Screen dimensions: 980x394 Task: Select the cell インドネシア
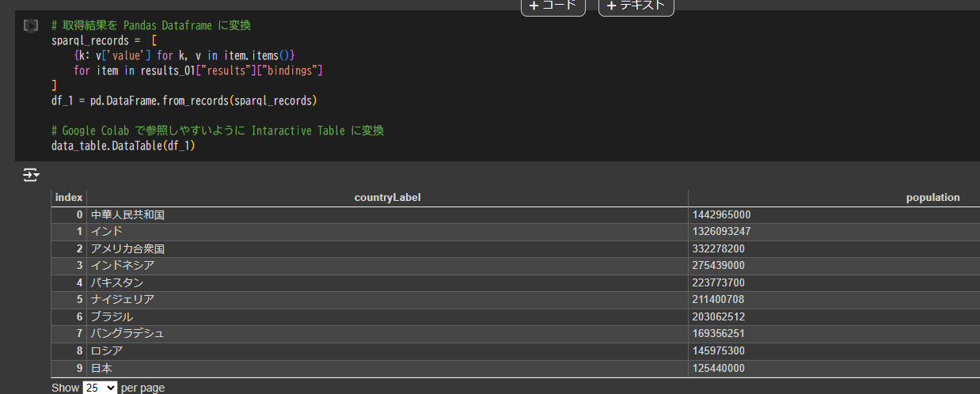point(387,265)
